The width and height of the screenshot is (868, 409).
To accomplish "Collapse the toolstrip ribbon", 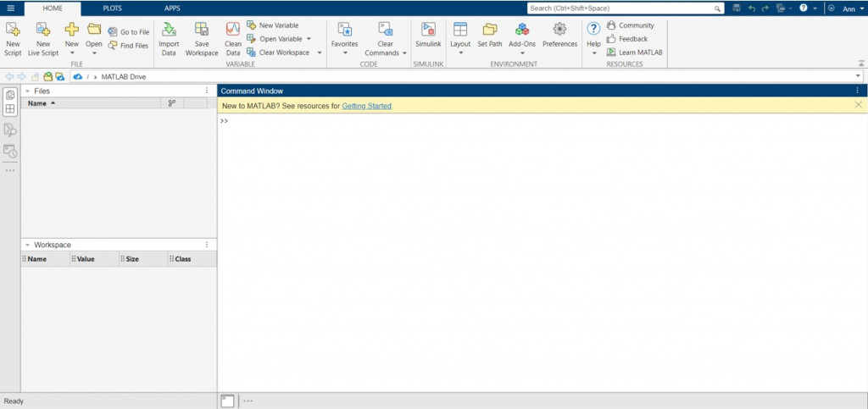I will (x=861, y=63).
